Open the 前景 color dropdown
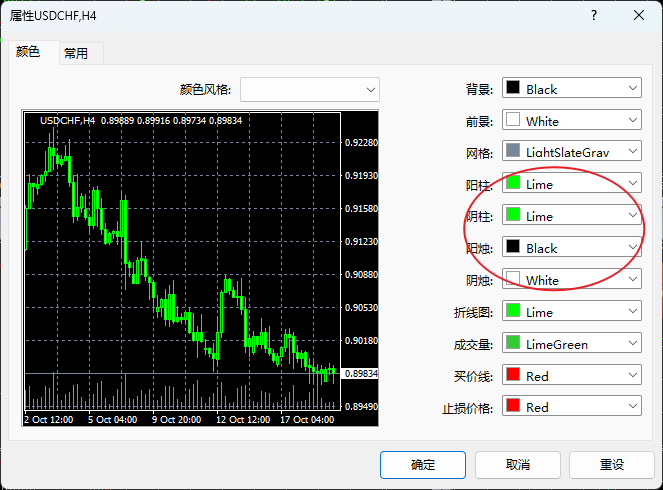663x490 pixels. tap(572, 120)
